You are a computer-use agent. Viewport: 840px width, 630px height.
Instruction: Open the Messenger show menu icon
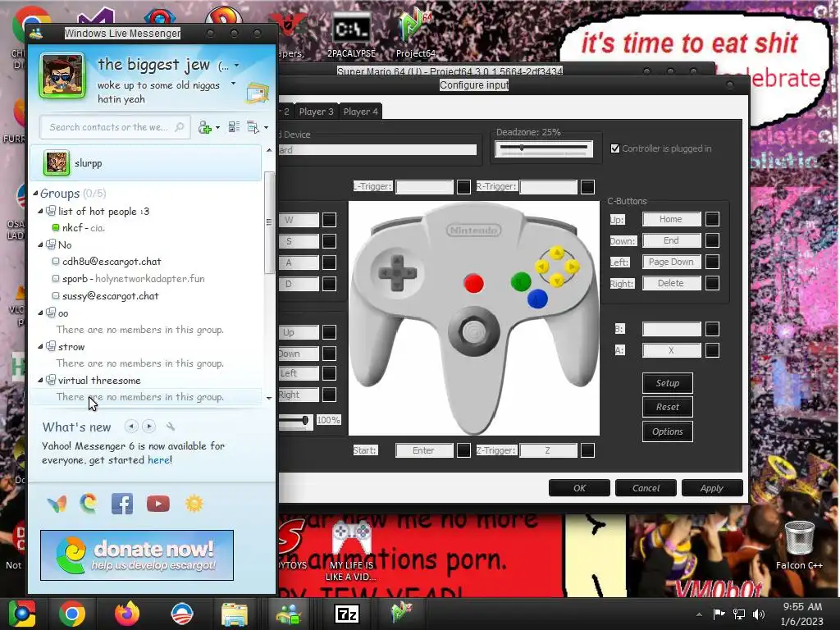[x=253, y=127]
